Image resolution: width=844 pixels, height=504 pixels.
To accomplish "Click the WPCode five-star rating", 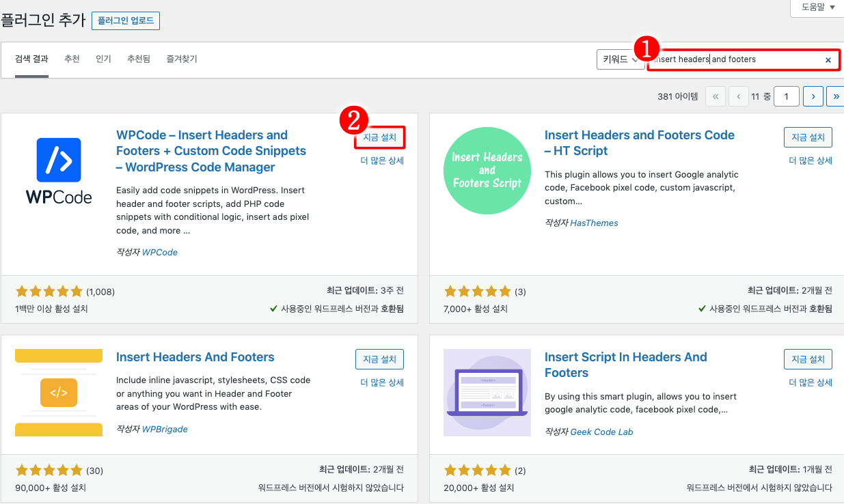I will [49, 292].
